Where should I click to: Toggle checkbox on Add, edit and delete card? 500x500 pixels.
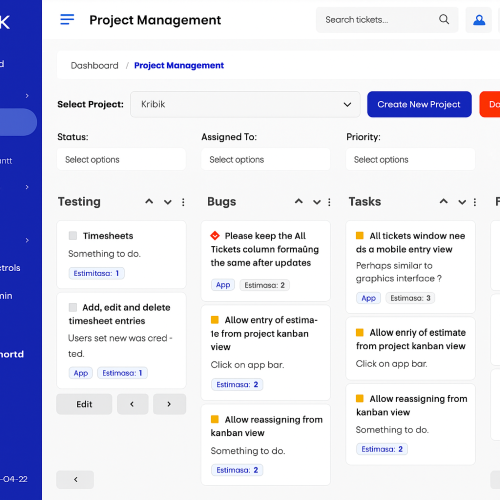tap(73, 307)
